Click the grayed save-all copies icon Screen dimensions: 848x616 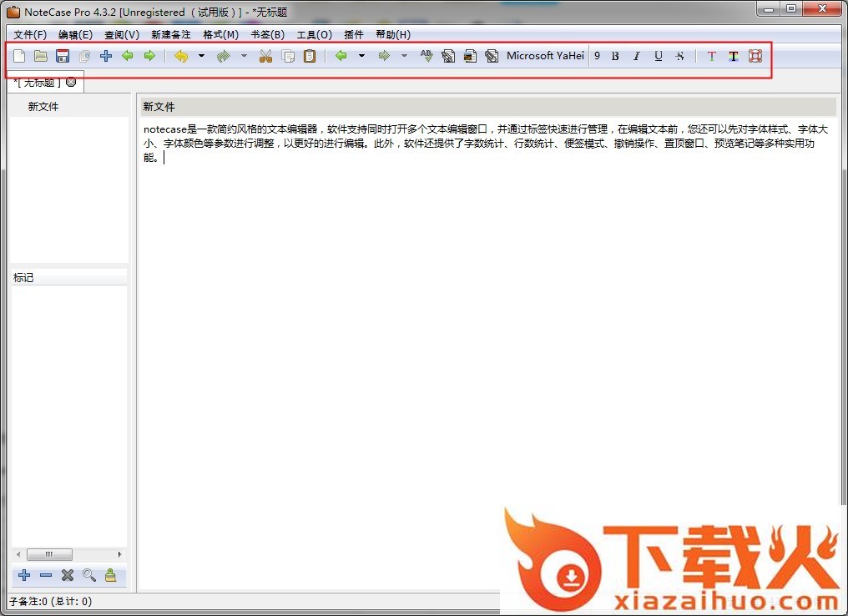pos(84,56)
